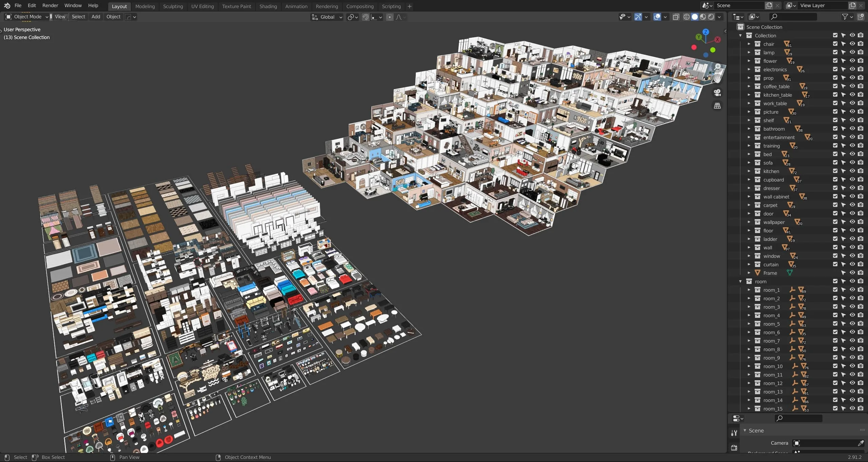The width and height of the screenshot is (868, 462).
Task: Hide the curtain collection with eye icon
Action: pyautogui.click(x=852, y=264)
